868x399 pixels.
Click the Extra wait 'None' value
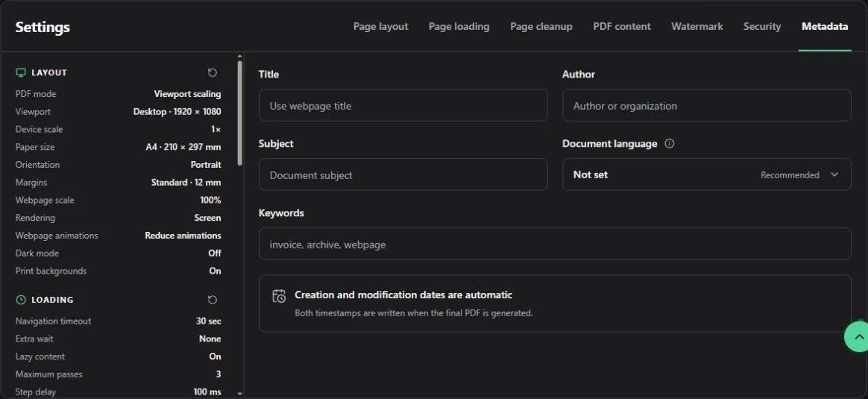(210, 339)
